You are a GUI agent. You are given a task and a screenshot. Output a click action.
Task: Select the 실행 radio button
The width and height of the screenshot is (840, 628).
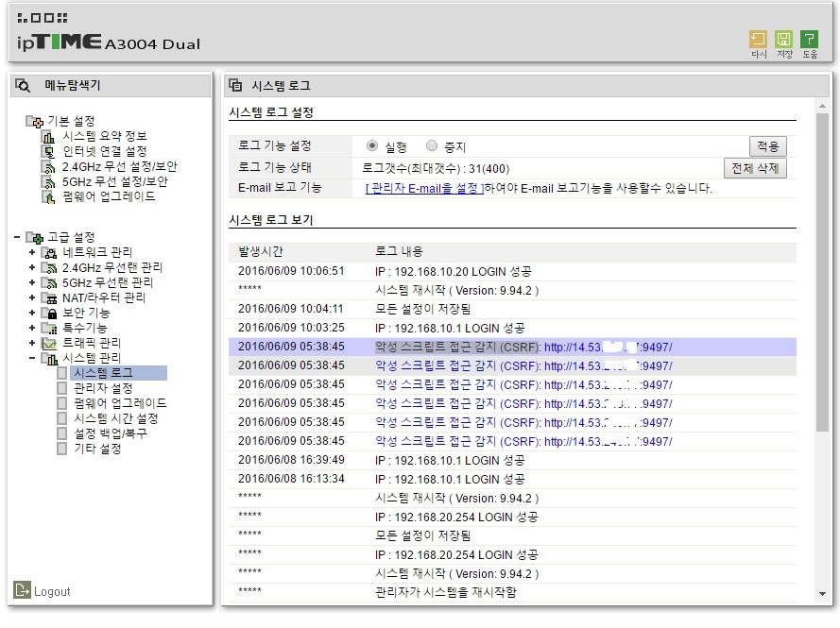tap(371, 145)
